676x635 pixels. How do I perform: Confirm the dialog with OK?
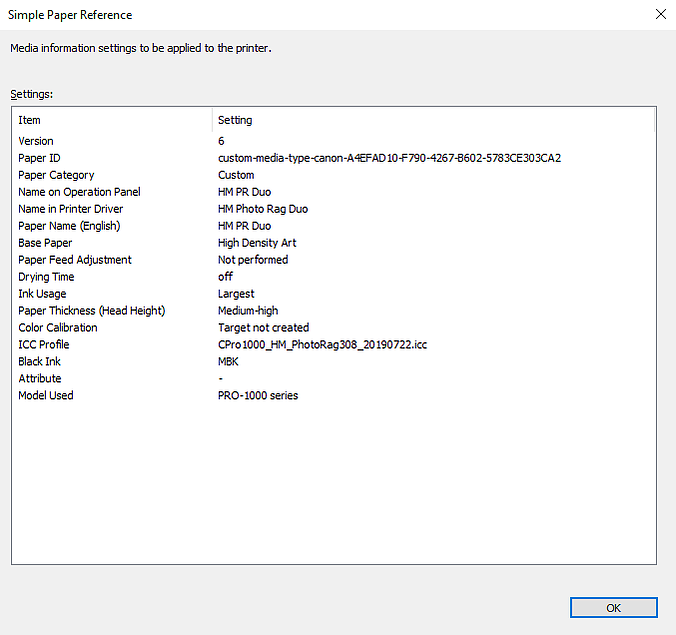tap(613, 607)
